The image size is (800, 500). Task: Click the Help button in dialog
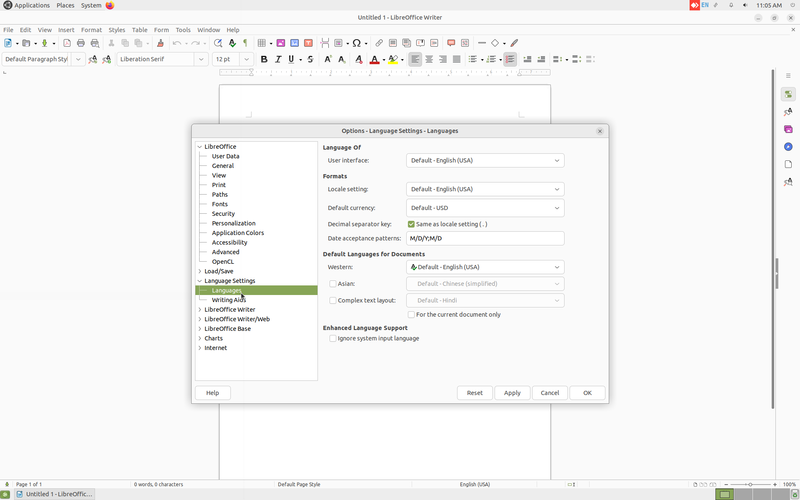[x=213, y=393]
